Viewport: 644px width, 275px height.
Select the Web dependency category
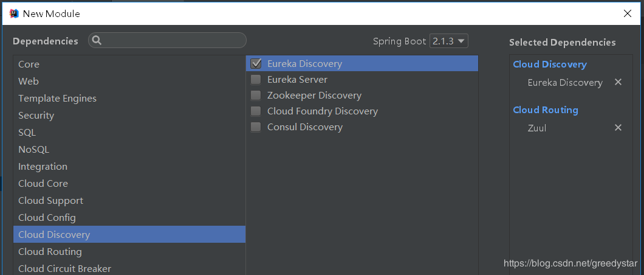coord(129,82)
